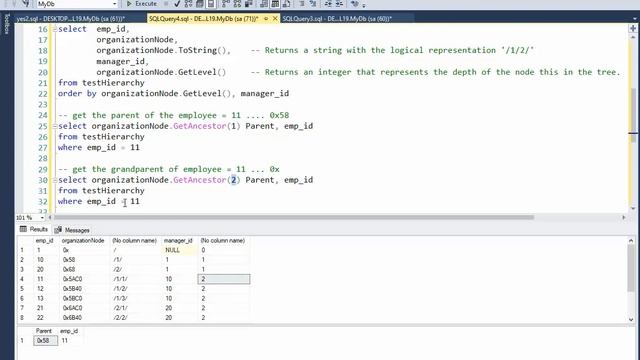Select Results to Grid icon
The height and width of the screenshot is (360, 640).
point(275,4)
